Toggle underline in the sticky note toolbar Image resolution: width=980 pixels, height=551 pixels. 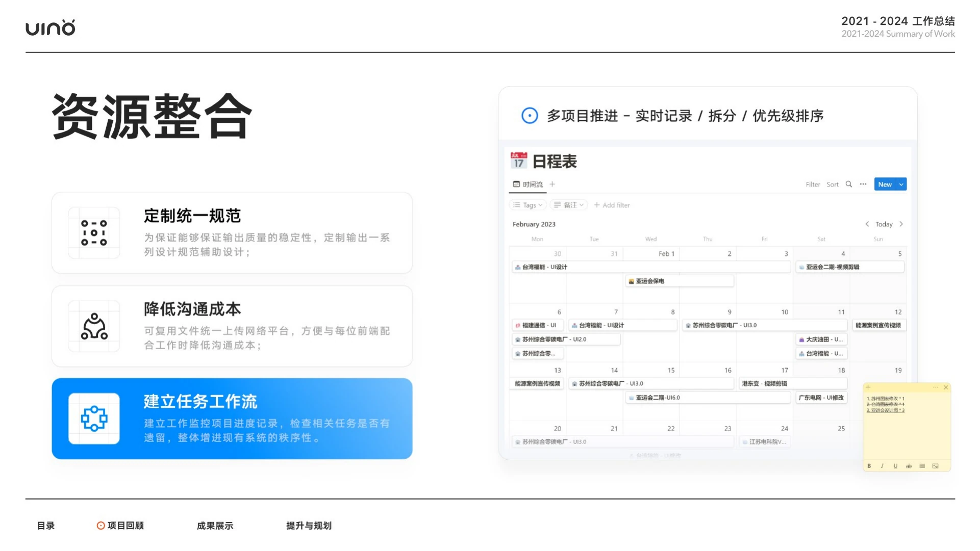click(895, 466)
